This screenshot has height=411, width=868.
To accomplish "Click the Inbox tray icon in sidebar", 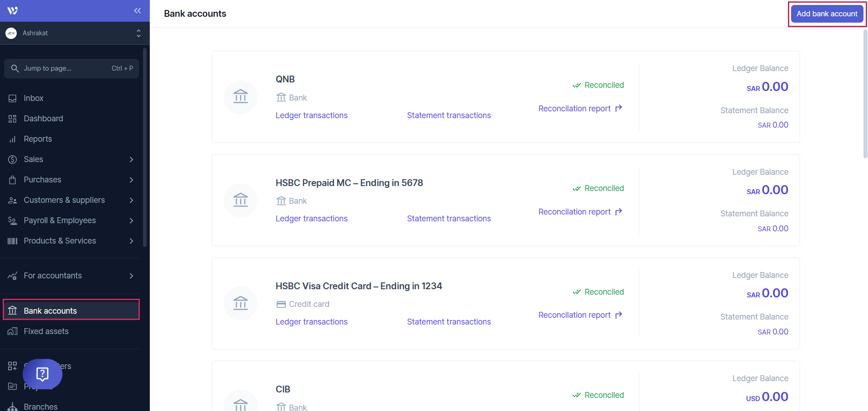I will click(13, 98).
